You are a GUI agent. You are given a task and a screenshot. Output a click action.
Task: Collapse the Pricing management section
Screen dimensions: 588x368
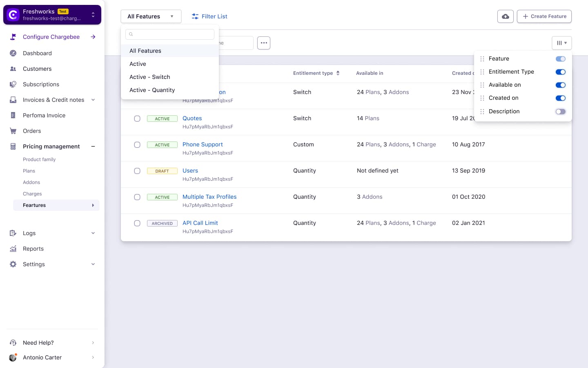pyautogui.click(x=93, y=146)
